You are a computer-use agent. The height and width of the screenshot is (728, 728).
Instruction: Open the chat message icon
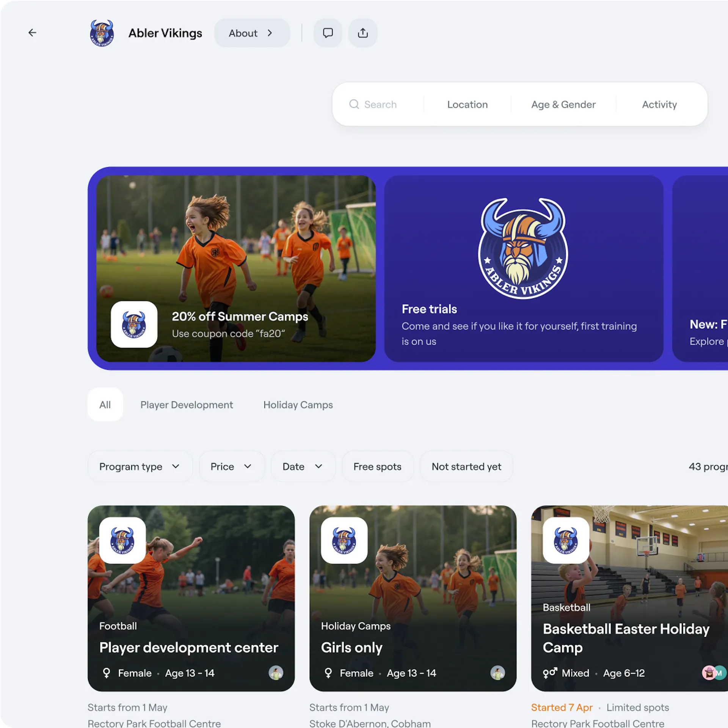point(328,33)
